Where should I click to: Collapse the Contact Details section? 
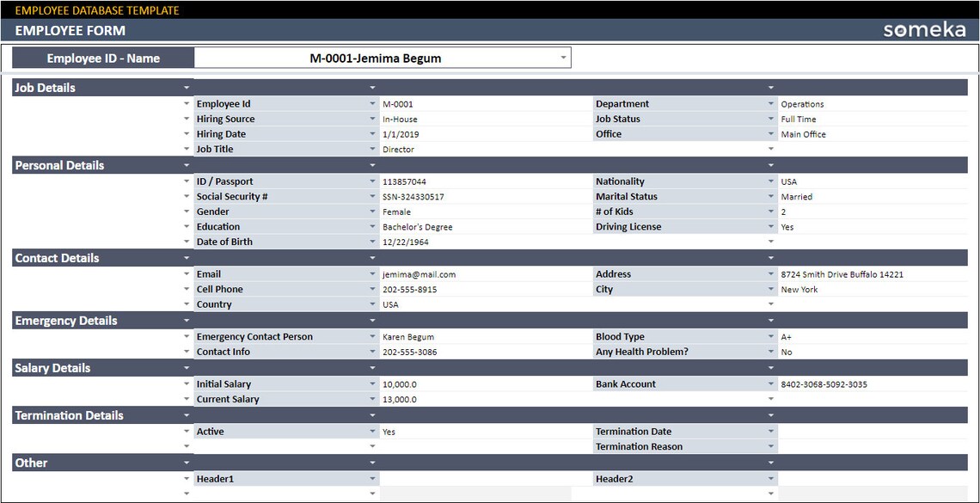click(187, 258)
